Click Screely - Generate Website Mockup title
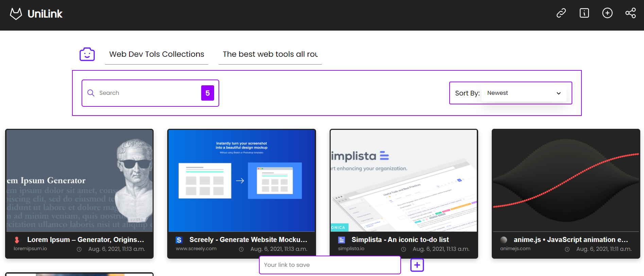Image resolution: width=644 pixels, height=276 pixels. pyautogui.click(x=248, y=240)
